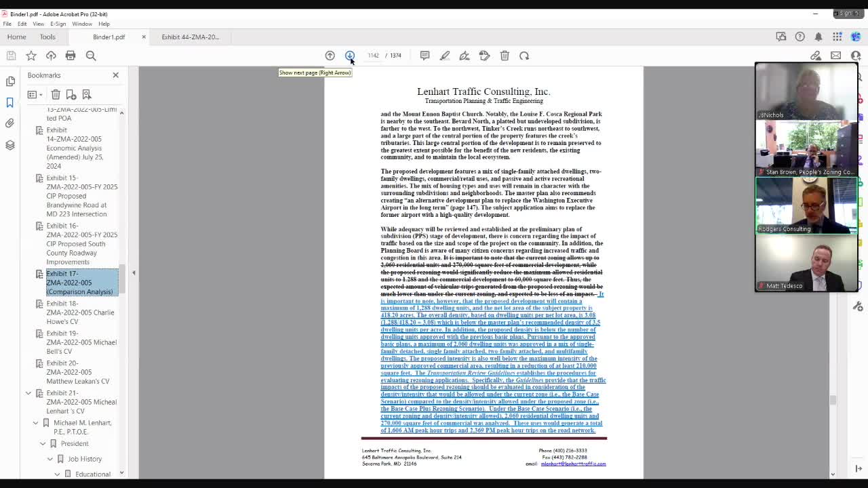Open bookmark Exhibit 20 Matthew Leakan's CV
Image resolution: width=868 pixels, height=488 pixels.
click(77, 372)
